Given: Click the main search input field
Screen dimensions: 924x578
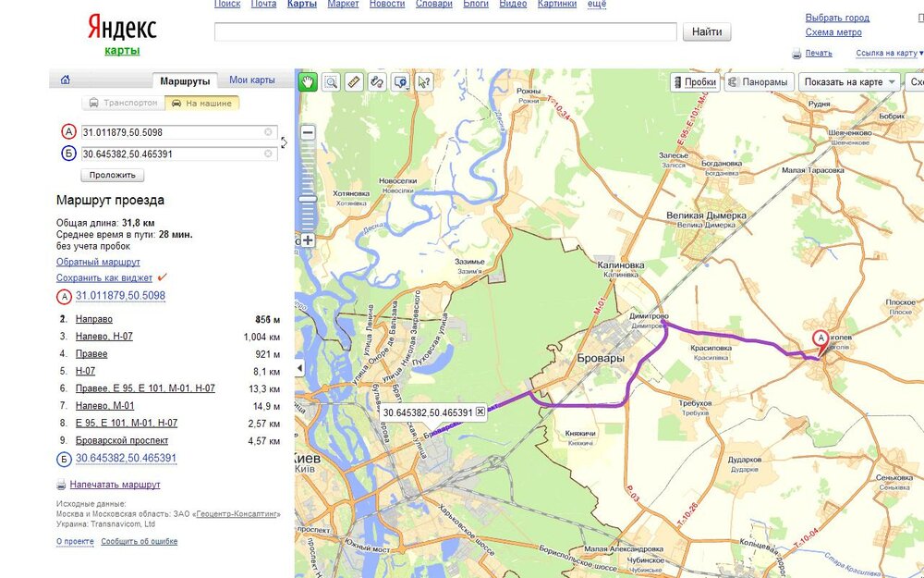Looking at the screenshot, I should point(445,32).
